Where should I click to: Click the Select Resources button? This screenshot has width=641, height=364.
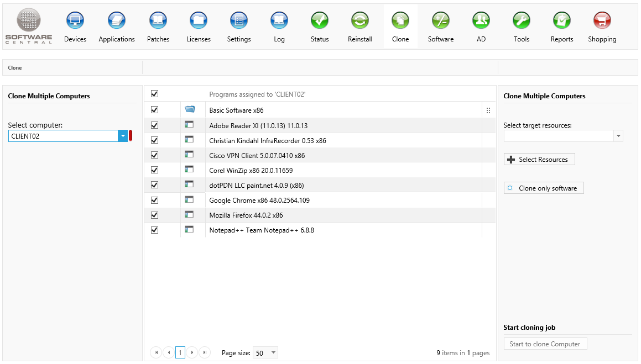[x=539, y=160]
